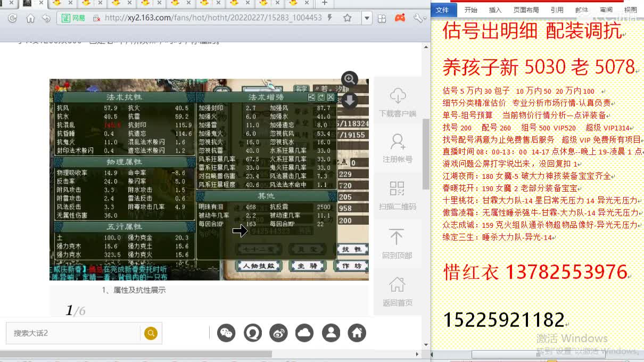Click the yellow search magnifier button
644x362 pixels.
(151, 333)
